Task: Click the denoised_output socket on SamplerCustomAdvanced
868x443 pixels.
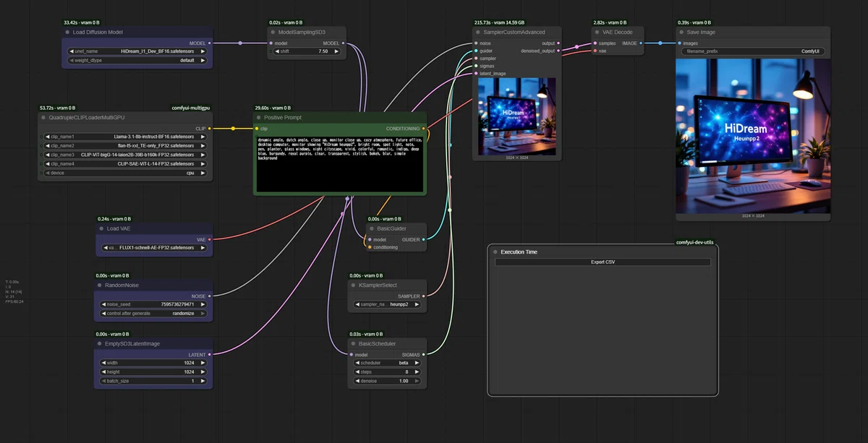Action: coord(558,51)
